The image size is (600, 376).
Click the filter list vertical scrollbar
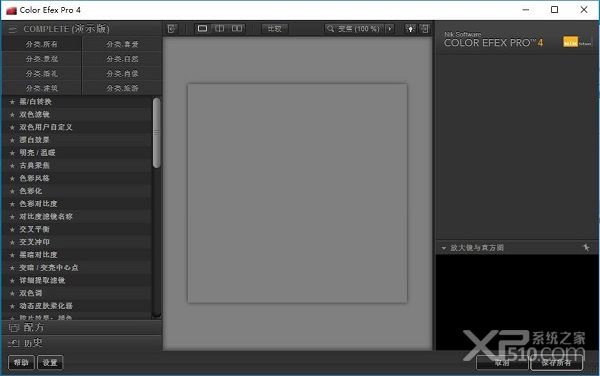click(156, 133)
